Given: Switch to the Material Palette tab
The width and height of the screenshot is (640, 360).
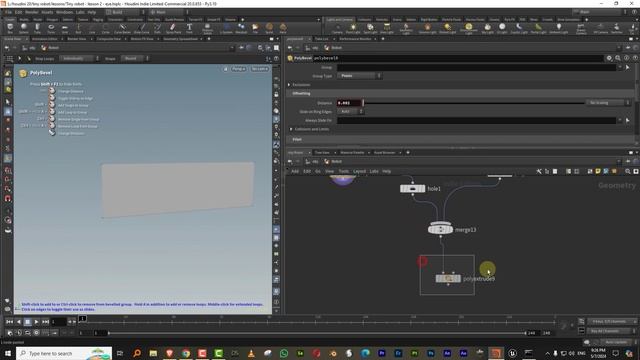Looking at the screenshot, I should [x=352, y=153].
